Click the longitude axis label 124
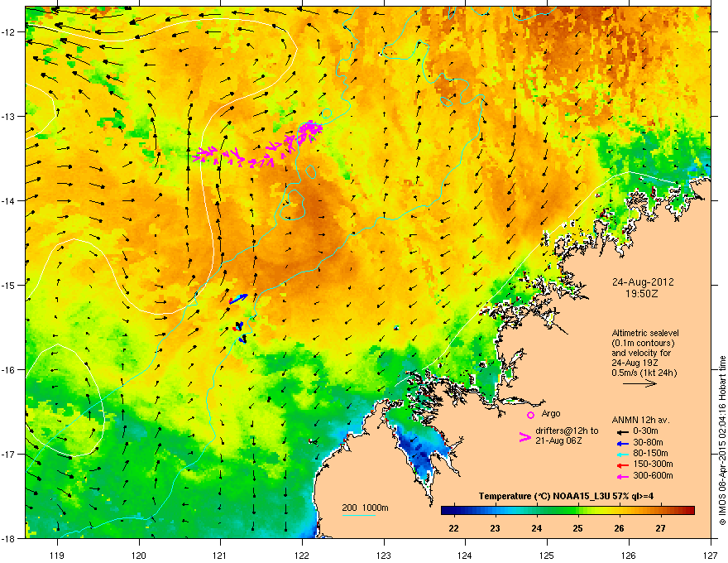Image resolution: width=728 pixels, height=563 pixels. (x=465, y=555)
